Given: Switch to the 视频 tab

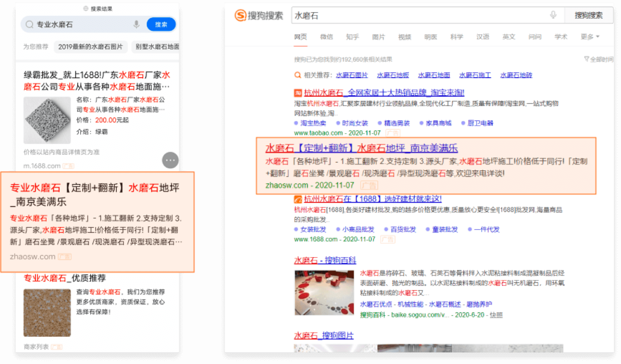Looking at the screenshot, I should click(405, 37).
